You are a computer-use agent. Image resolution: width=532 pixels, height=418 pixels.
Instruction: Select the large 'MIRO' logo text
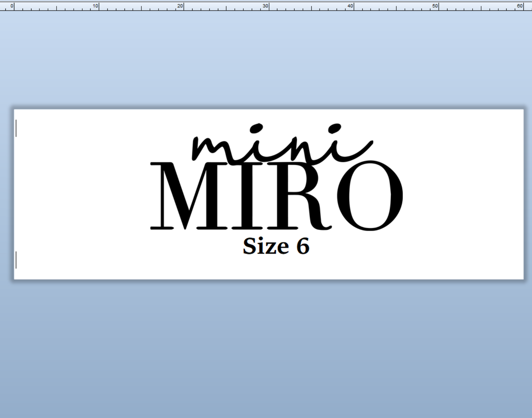pyautogui.click(x=276, y=195)
